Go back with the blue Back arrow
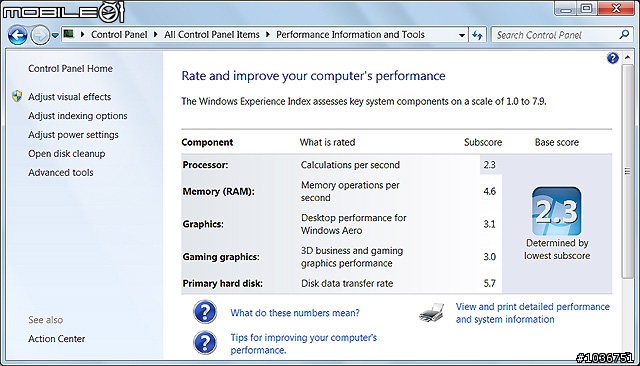Screen dimensions: 640x366 [18, 35]
